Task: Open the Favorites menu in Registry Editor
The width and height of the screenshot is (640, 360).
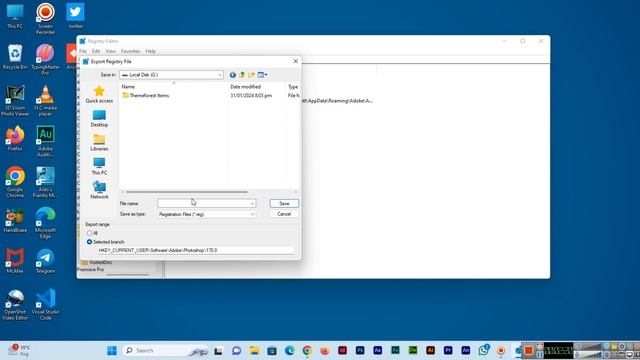Action: pyautogui.click(x=131, y=51)
